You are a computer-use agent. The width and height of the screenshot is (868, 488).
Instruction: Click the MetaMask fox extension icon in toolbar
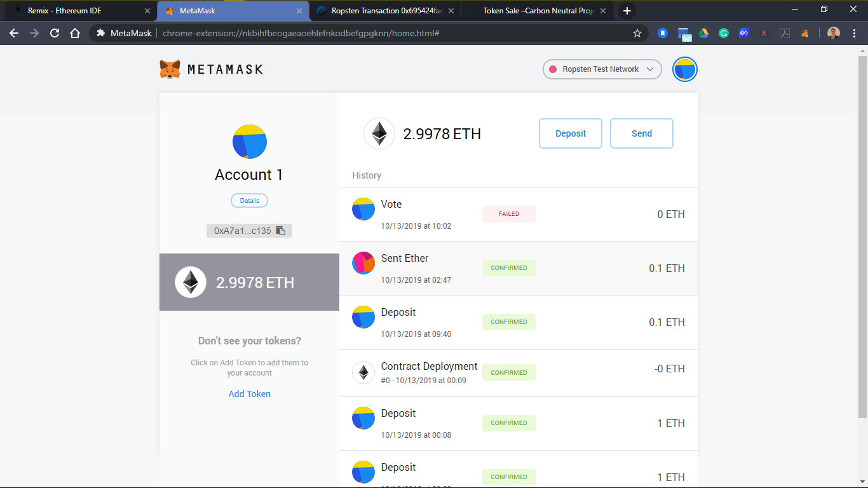coord(805,33)
